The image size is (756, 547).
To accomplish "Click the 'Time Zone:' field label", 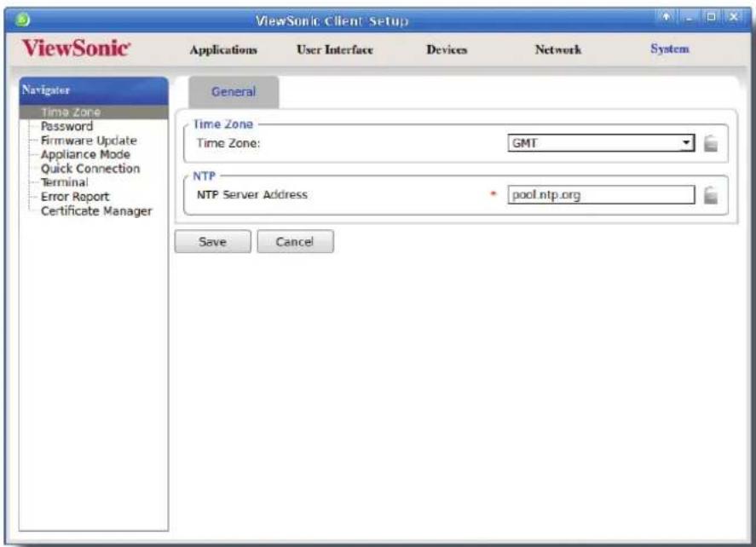I will (228, 143).
